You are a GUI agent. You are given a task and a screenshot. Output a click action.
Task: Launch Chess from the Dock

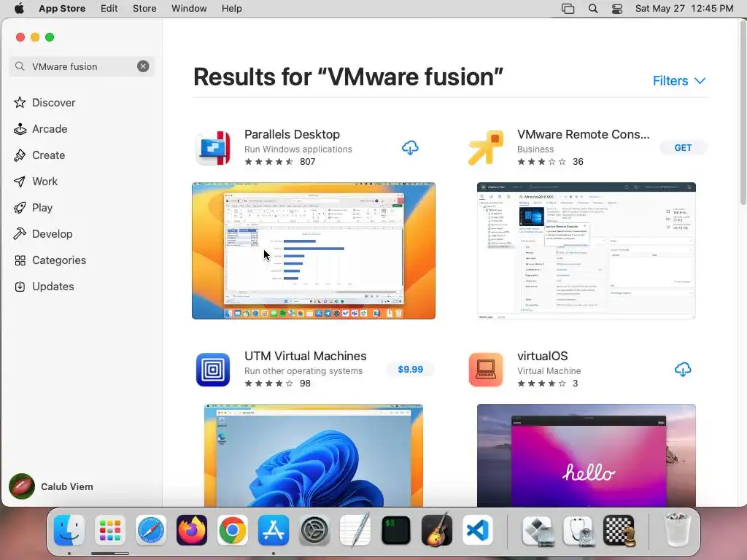(x=619, y=530)
